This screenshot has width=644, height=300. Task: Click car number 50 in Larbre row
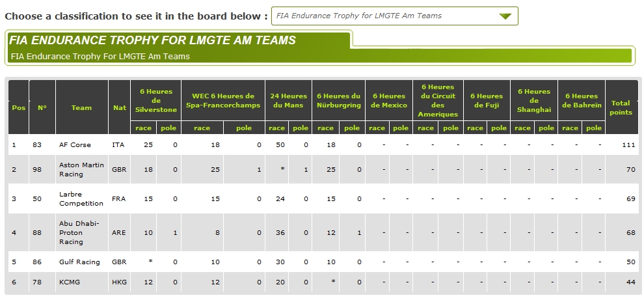click(x=37, y=199)
